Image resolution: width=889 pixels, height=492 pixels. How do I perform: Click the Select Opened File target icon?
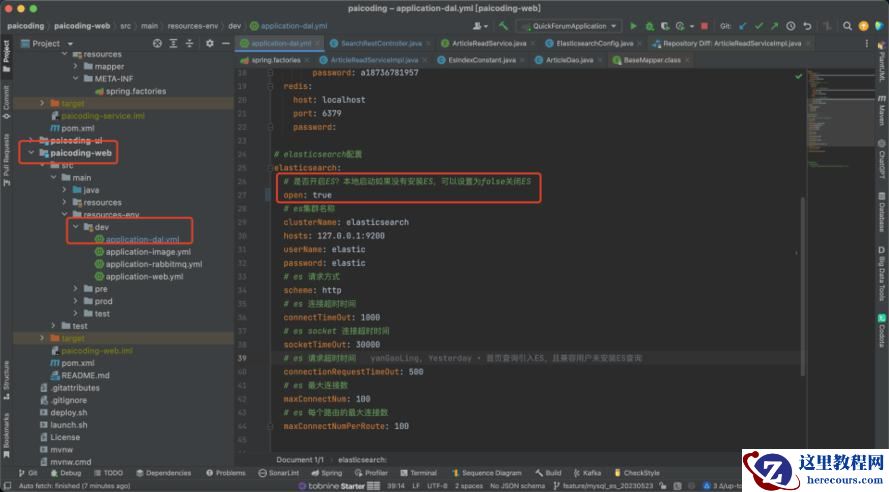[x=157, y=43]
